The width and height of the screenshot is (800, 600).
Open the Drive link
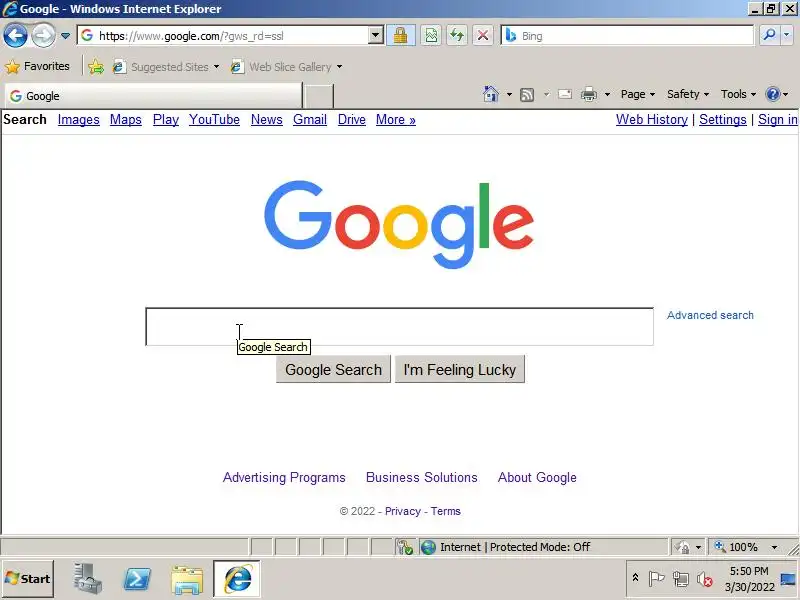pos(352,119)
